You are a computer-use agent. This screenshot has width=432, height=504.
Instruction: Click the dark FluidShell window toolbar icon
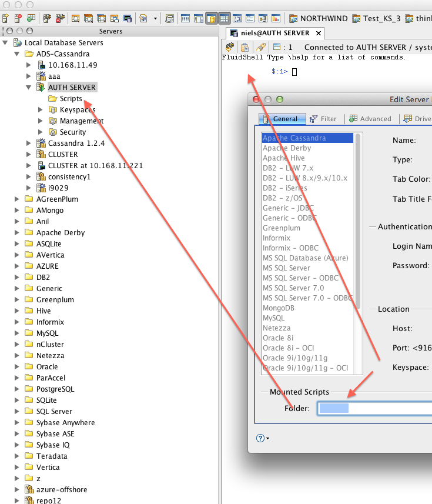(x=128, y=19)
